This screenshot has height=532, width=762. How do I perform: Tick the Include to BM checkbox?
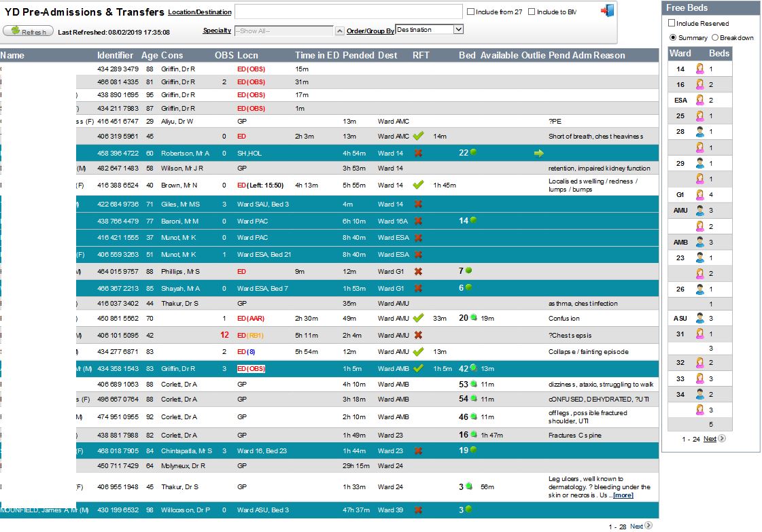[532, 12]
